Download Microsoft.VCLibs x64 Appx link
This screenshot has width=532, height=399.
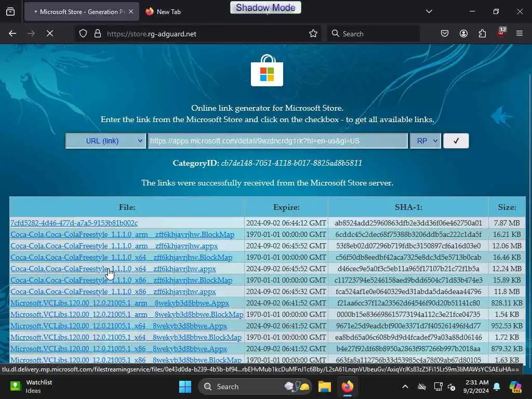(x=118, y=326)
